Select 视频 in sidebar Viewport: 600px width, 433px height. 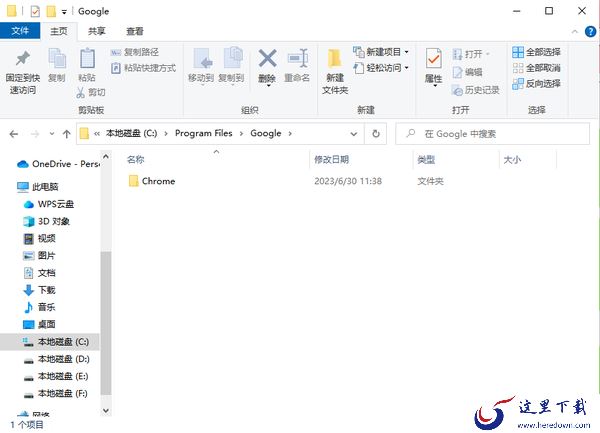coord(39,239)
